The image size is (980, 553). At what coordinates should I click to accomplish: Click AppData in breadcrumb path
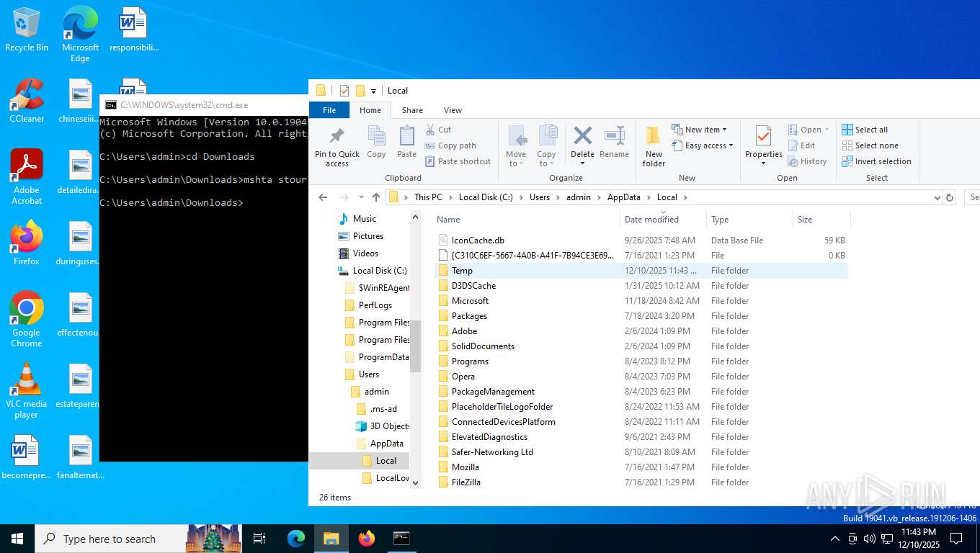pos(624,197)
